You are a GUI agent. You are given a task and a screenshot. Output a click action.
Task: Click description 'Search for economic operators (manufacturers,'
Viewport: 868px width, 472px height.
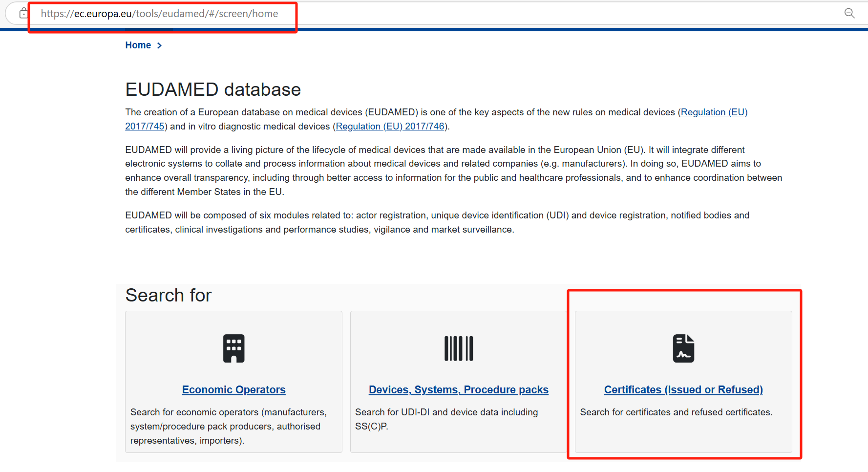[229, 412]
